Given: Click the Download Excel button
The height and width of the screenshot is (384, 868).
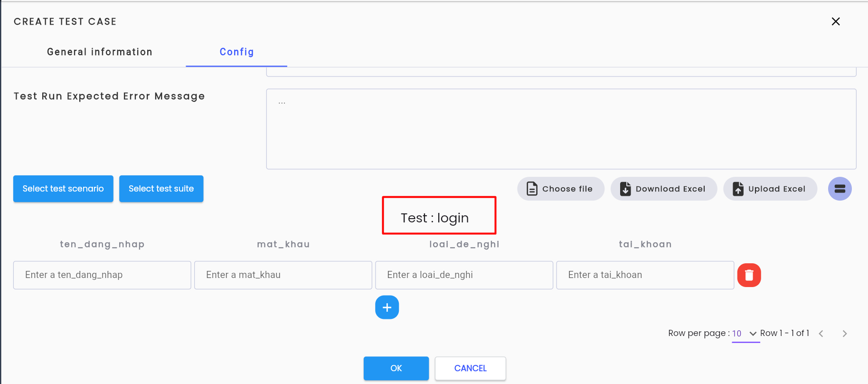Looking at the screenshot, I should tap(663, 189).
